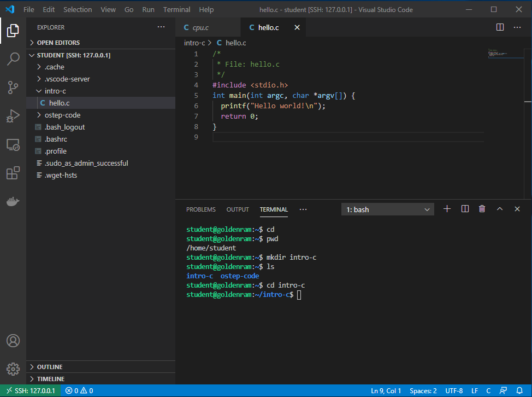Select the Terminal panel tab

click(x=274, y=209)
